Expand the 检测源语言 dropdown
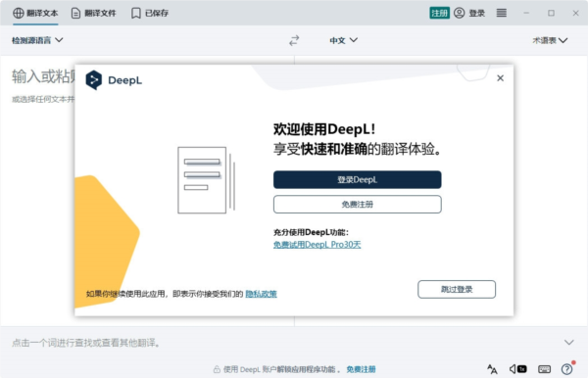 pos(37,40)
